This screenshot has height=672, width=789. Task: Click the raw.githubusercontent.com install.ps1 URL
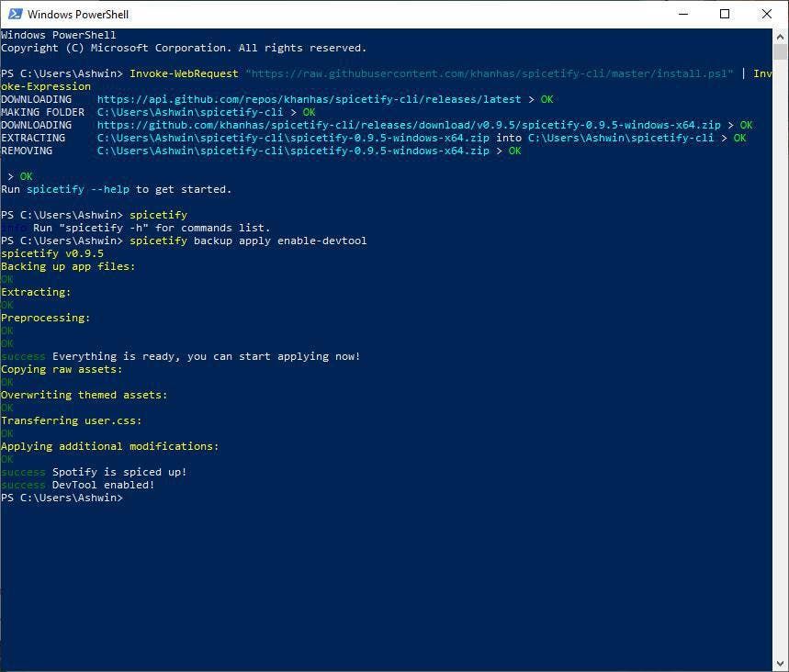(x=489, y=73)
